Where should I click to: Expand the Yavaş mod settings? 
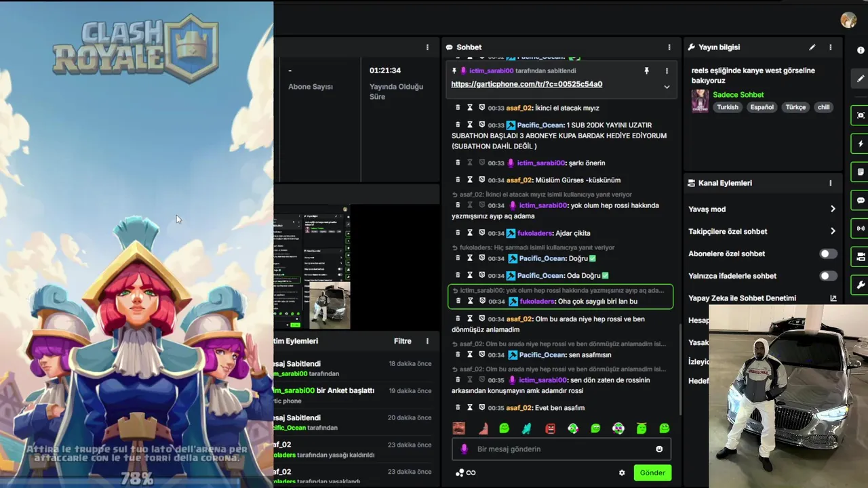coord(833,209)
